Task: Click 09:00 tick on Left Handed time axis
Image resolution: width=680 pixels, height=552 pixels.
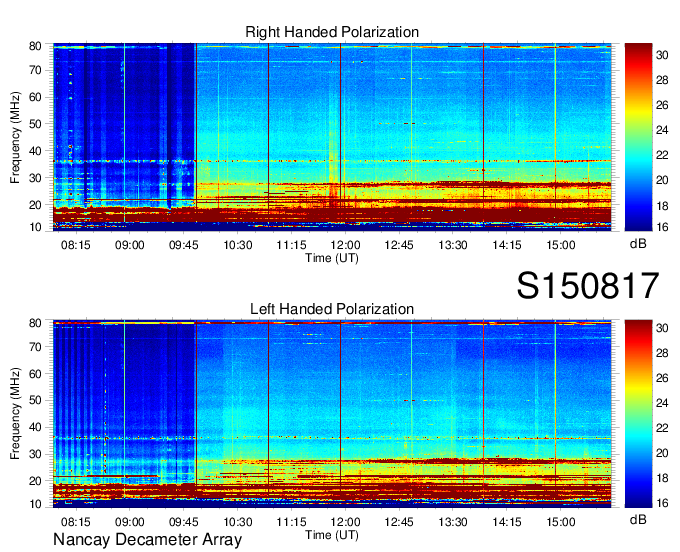Action: point(129,522)
